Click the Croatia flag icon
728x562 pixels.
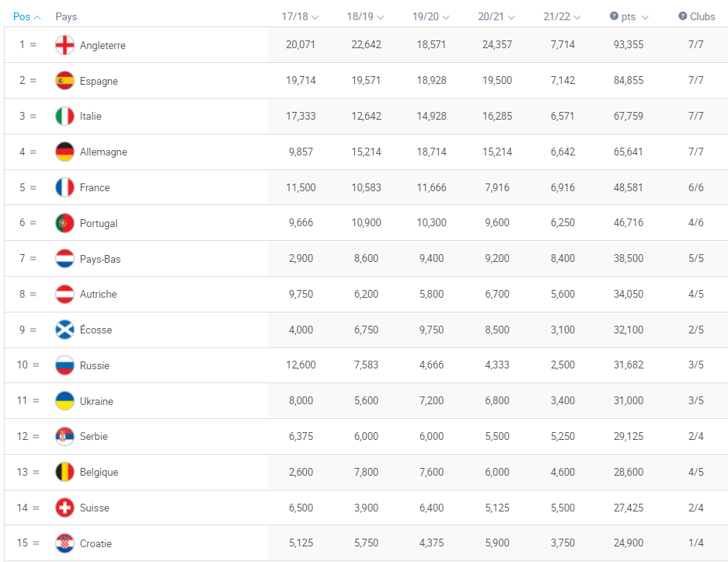click(64, 543)
